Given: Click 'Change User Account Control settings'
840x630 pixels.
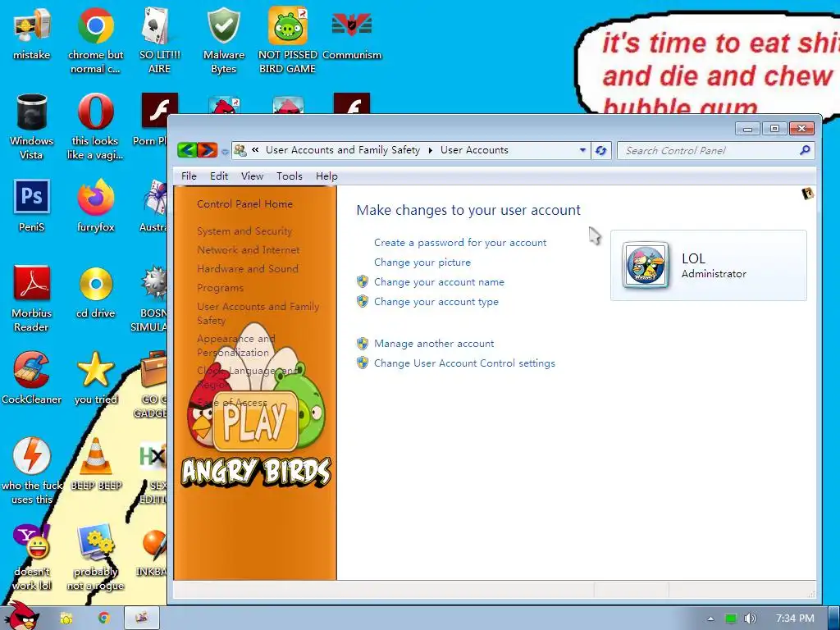Looking at the screenshot, I should (x=464, y=363).
